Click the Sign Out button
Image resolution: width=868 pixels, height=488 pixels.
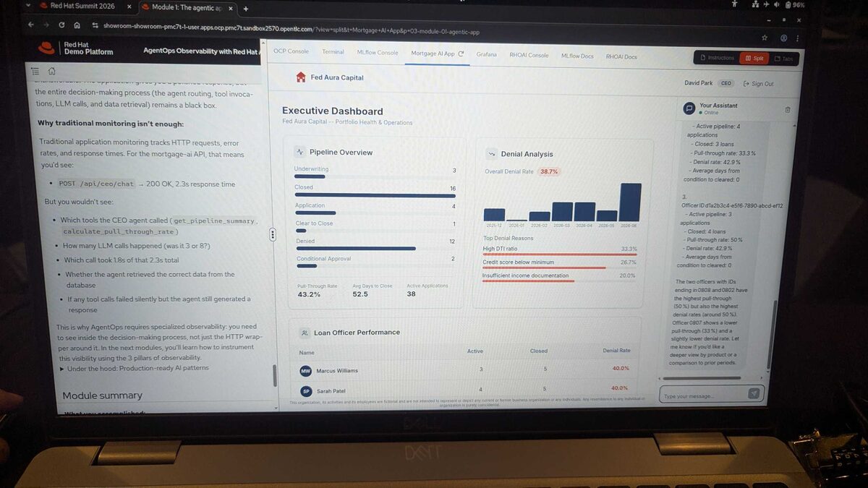[x=758, y=84]
